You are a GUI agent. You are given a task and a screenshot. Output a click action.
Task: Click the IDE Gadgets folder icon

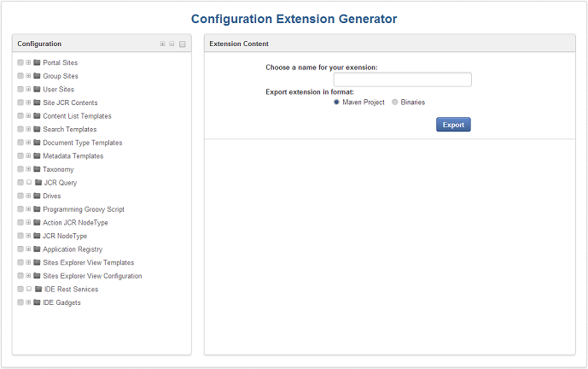coord(37,302)
